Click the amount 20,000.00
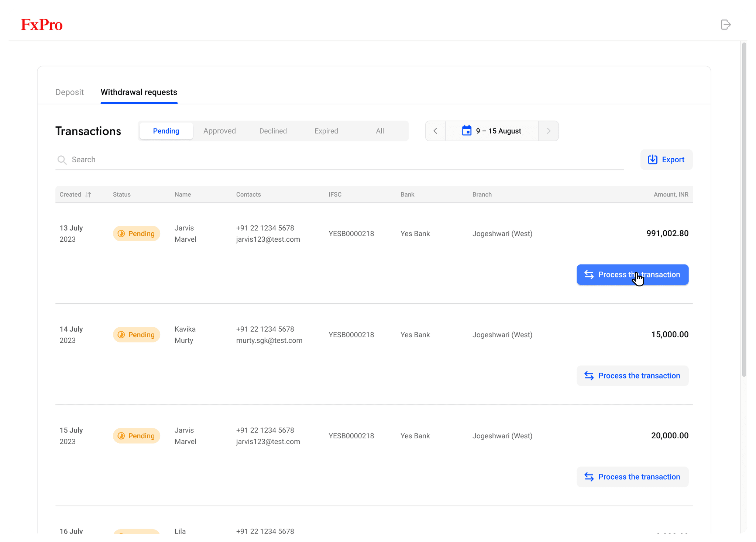 [x=670, y=435]
